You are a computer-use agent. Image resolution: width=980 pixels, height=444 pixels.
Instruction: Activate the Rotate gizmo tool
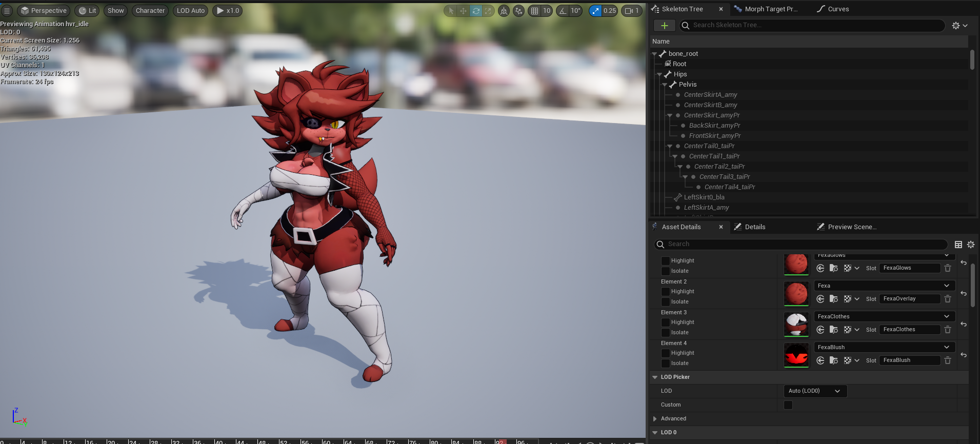[476, 11]
